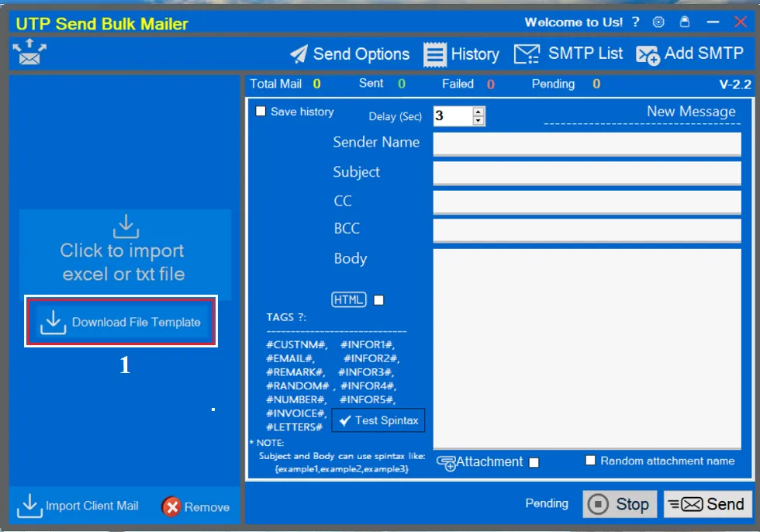The height and width of the screenshot is (532, 760).
Task: Toggle the HTML body checkbox
Action: click(x=379, y=299)
